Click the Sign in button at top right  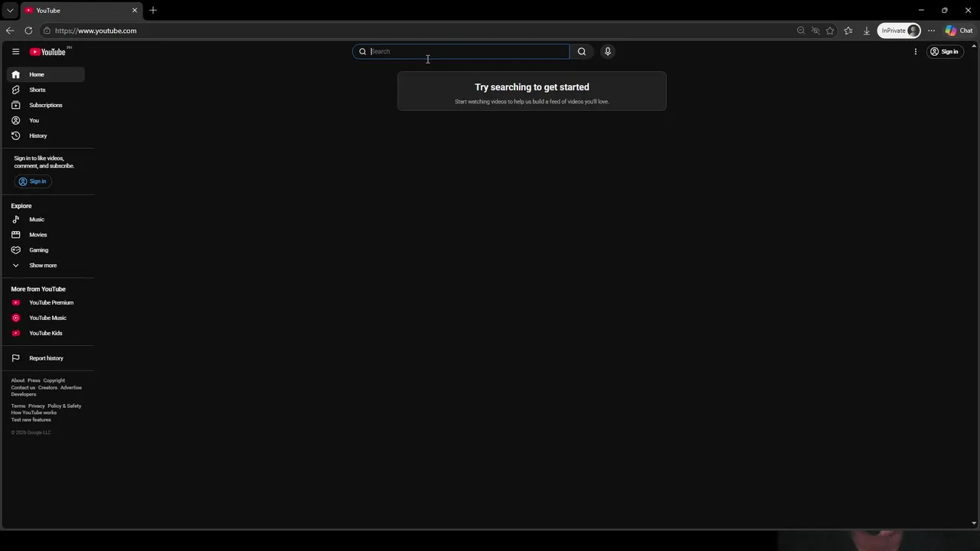tap(944, 51)
